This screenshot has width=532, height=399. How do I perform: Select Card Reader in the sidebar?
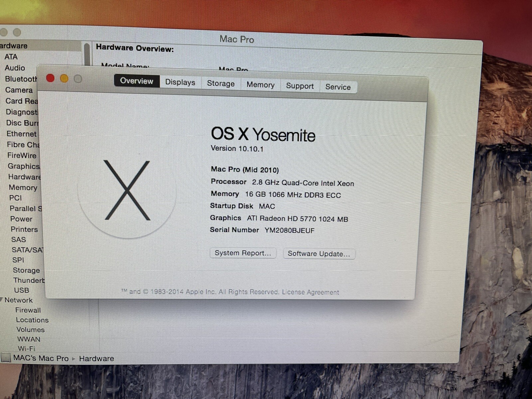pyautogui.click(x=22, y=101)
